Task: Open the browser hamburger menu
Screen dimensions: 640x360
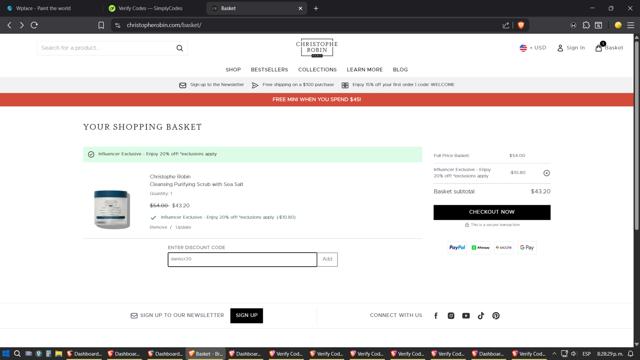Action: point(631,25)
